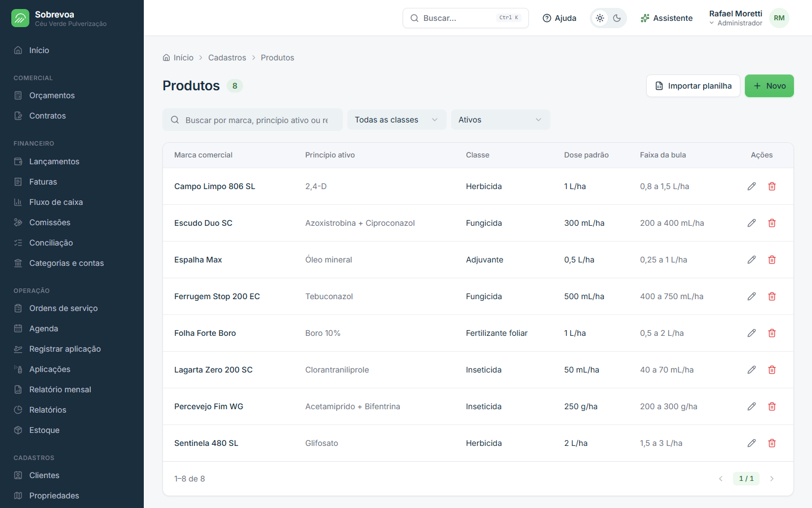Edit the Escudo Duo SC row

point(752,223)
